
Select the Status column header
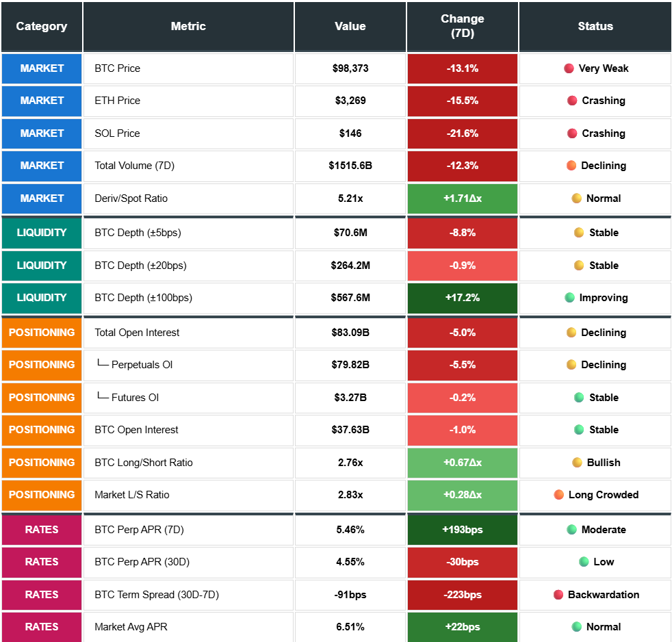point(595,27)
